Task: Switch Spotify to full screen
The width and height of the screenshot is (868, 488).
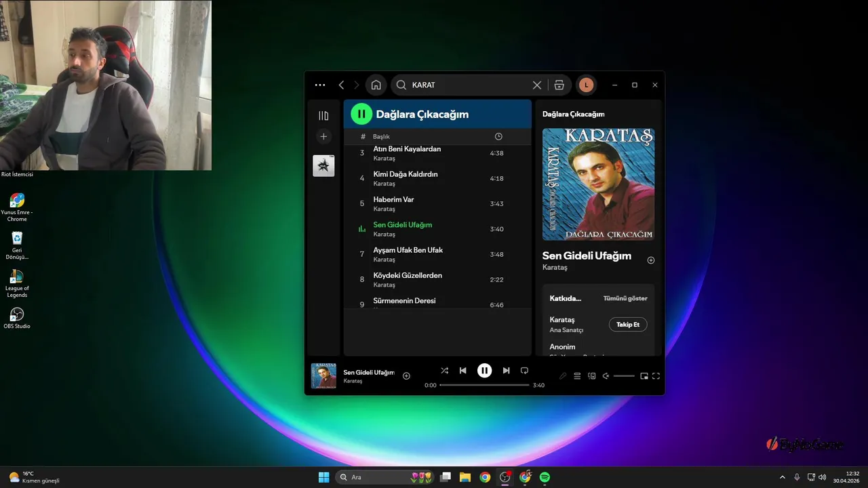Action: (656, 376)
